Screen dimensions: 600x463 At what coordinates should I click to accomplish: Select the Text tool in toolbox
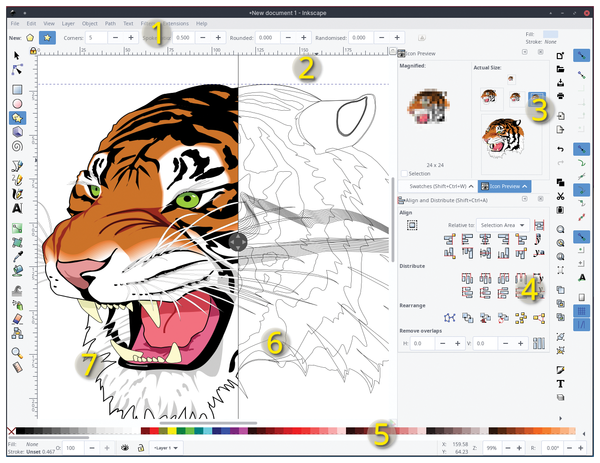tap(17, 208)
